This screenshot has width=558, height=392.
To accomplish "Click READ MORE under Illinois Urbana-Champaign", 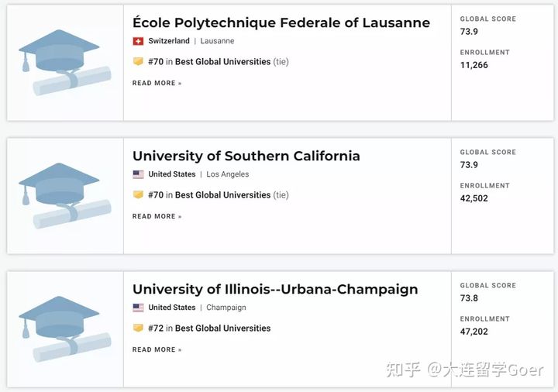I will click(157, 350).
